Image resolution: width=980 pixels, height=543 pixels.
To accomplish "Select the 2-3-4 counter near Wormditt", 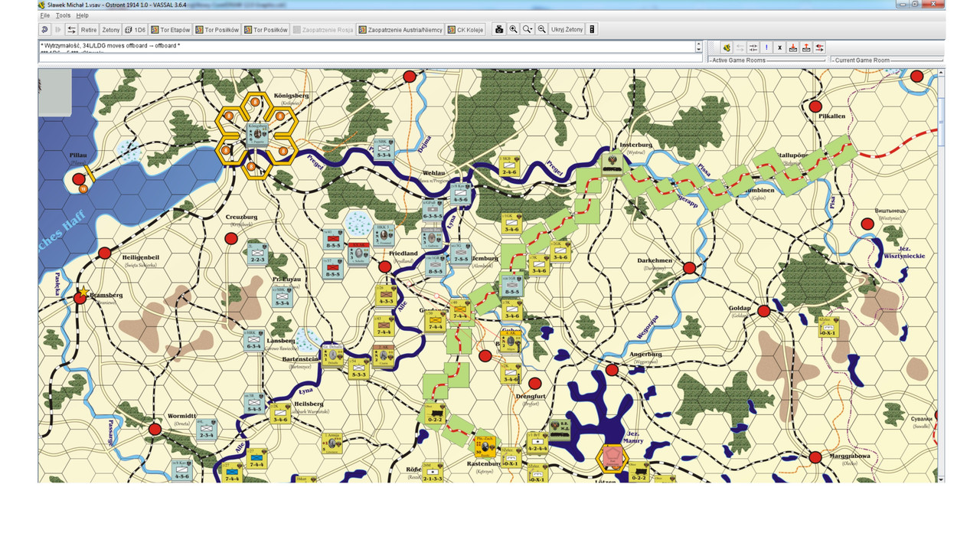I will click(206, 429).
